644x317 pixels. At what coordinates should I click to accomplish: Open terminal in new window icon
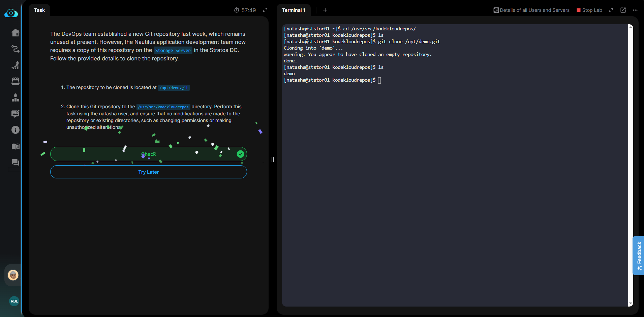(623, 10)
